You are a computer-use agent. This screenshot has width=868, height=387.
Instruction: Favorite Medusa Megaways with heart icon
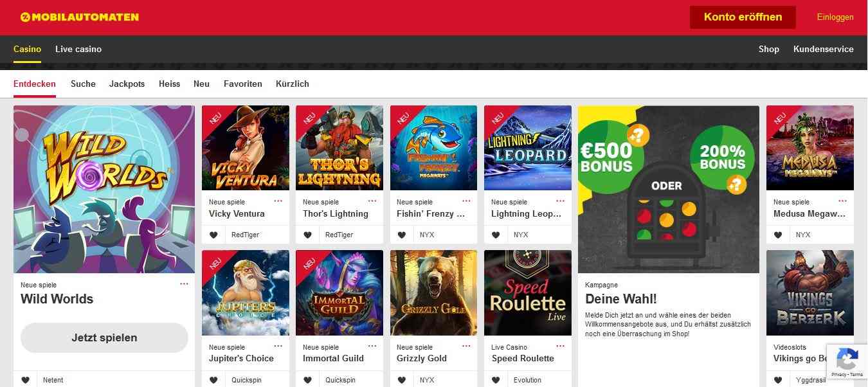(x=777, y=235)
